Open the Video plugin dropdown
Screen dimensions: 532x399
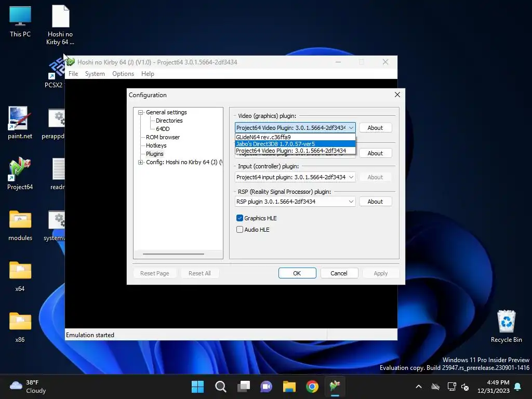tap(295, 128)
